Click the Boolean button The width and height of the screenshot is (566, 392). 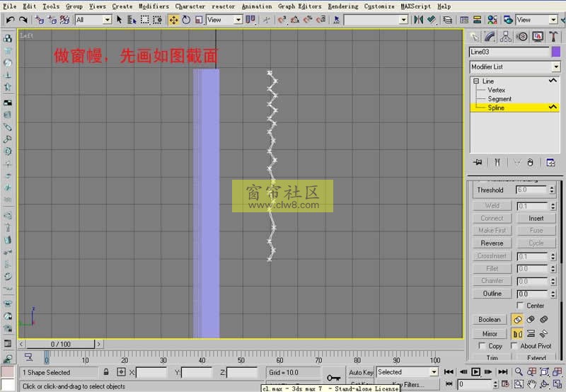(x=490, y=319)
